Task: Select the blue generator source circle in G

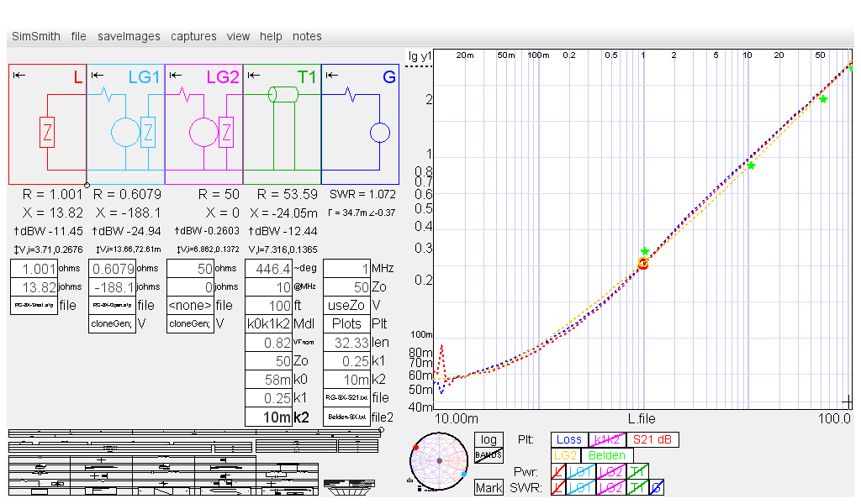Action: click(x=380, y=133)
